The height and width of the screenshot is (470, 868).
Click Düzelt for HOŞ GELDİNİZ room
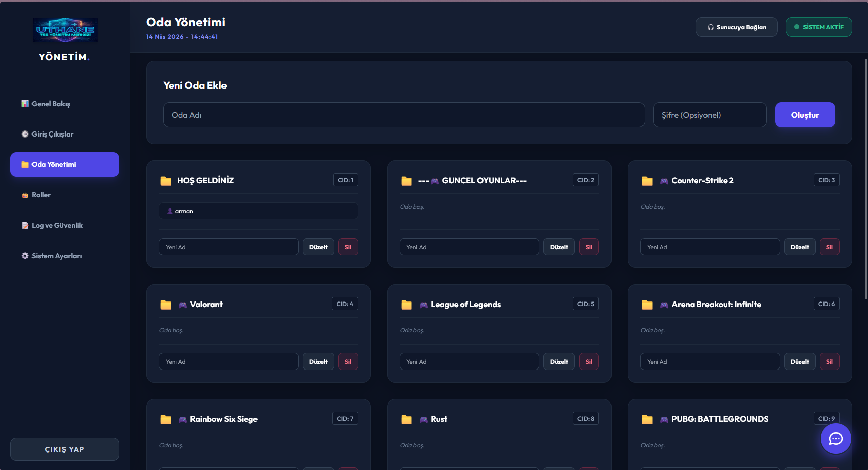click(318, 247)
